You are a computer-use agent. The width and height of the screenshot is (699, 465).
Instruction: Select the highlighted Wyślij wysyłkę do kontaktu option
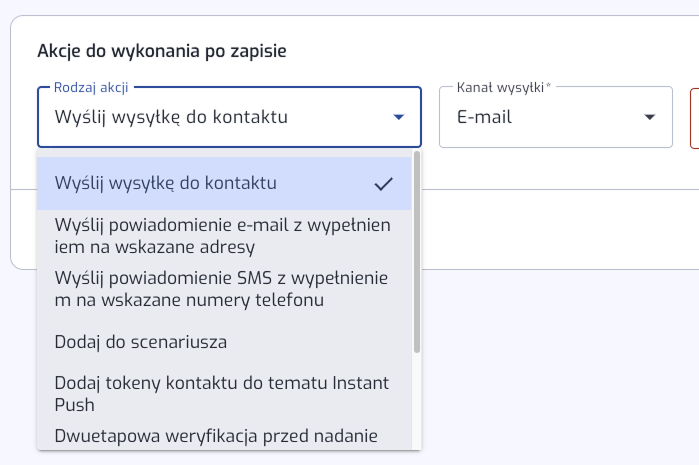tap(224, 183)
